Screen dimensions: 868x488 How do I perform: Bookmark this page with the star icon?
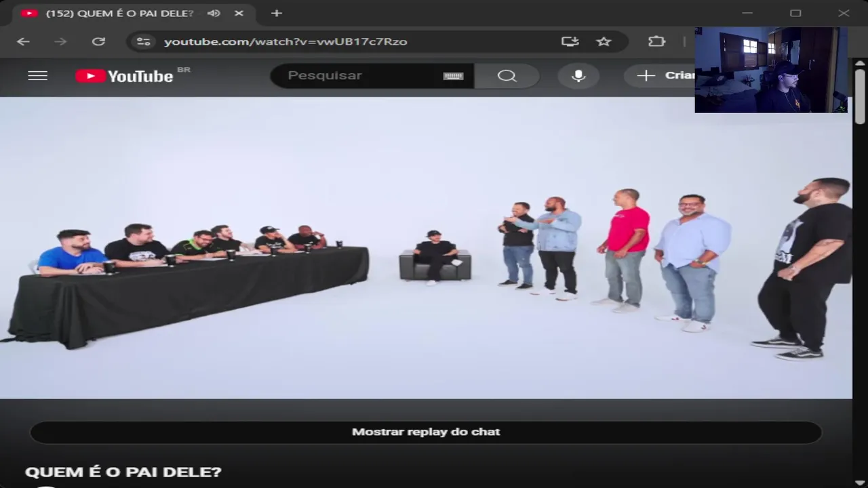click(604, 41)
